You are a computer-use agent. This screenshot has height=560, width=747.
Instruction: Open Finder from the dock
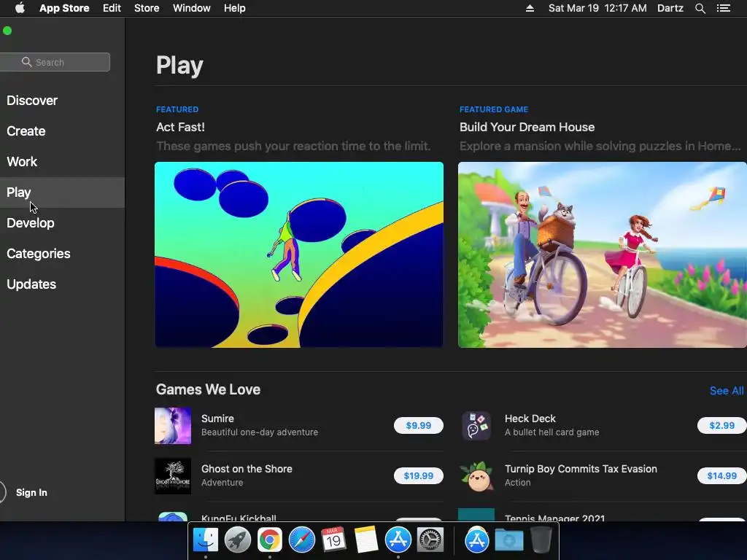click(x=205, y=540)
